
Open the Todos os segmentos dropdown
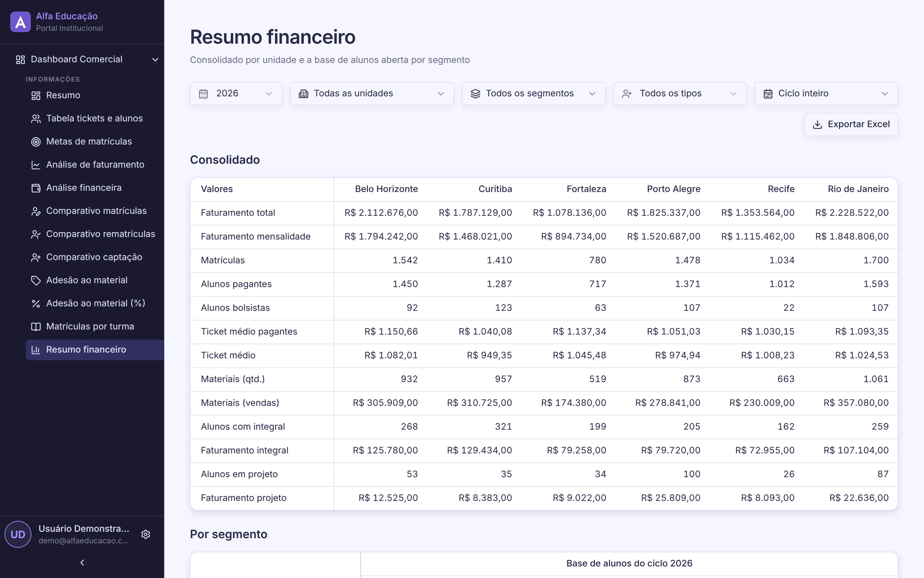coord(534,94)
